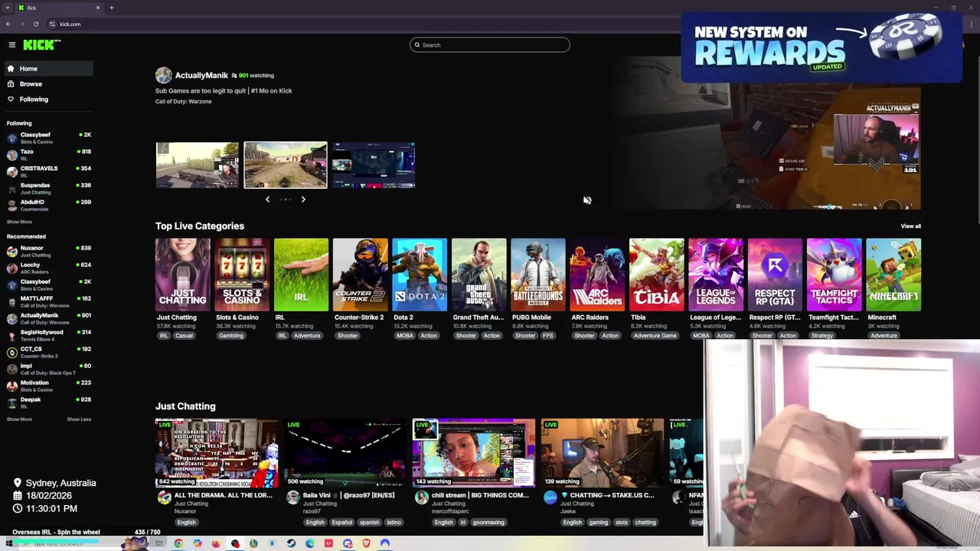Click ActuallyManik avatar in featured stream
The width and height of the screenshot is (980, 551).
163,75
